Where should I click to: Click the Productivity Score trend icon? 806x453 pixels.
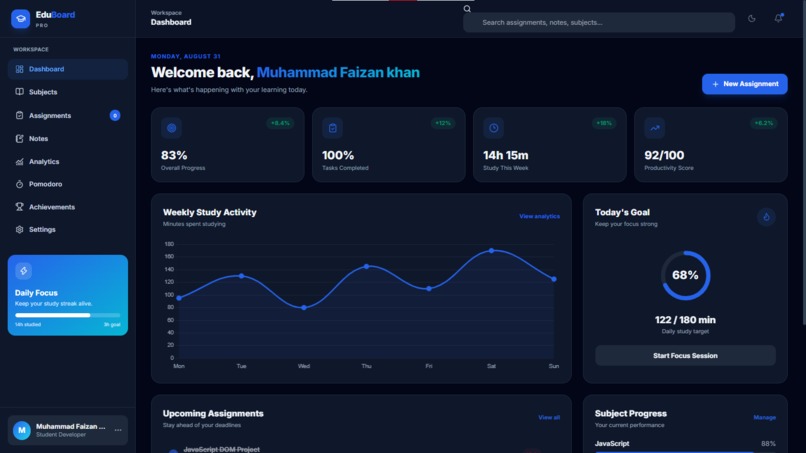pos(655,128)
